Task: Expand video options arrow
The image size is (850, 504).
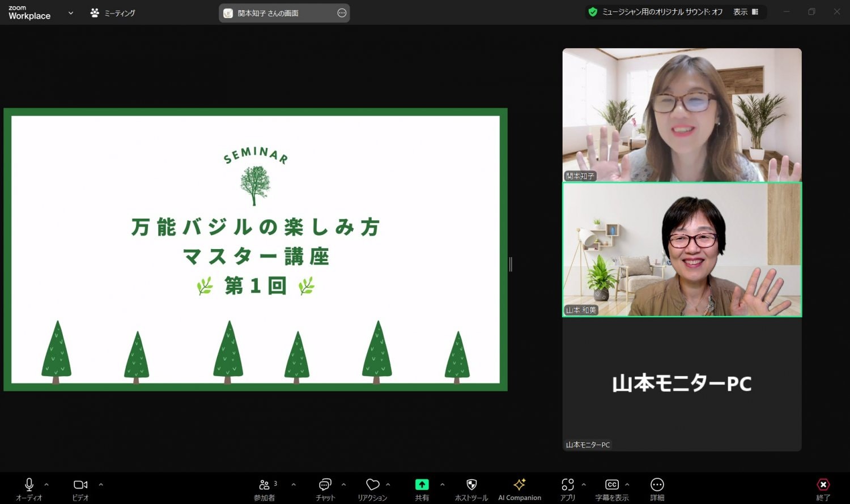Action: coord(101,485)
